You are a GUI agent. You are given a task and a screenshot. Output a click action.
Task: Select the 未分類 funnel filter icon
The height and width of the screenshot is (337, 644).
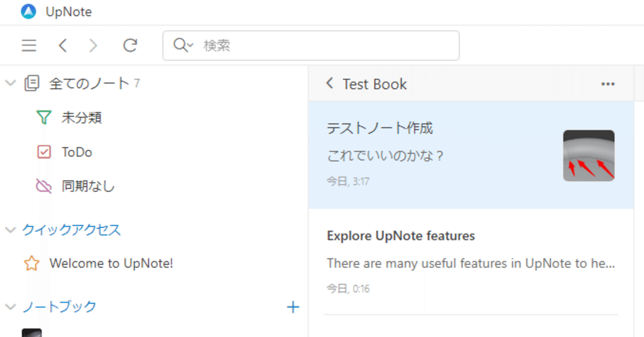[x=44, y=117]
